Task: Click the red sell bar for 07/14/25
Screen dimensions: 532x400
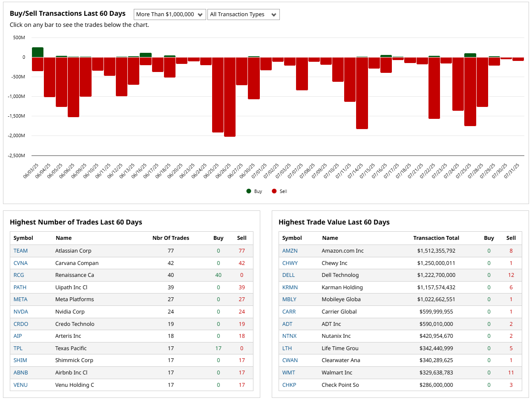Action: pos(362,93)
